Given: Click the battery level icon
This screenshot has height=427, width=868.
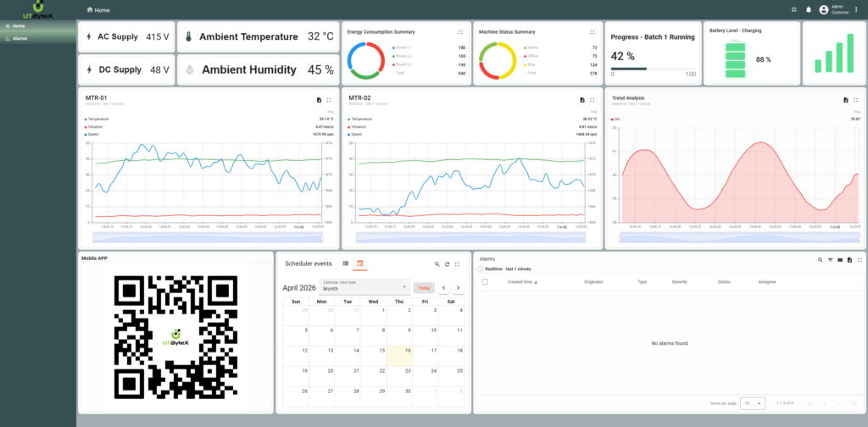Looking at the screenshot, I should tap(737, 60).
